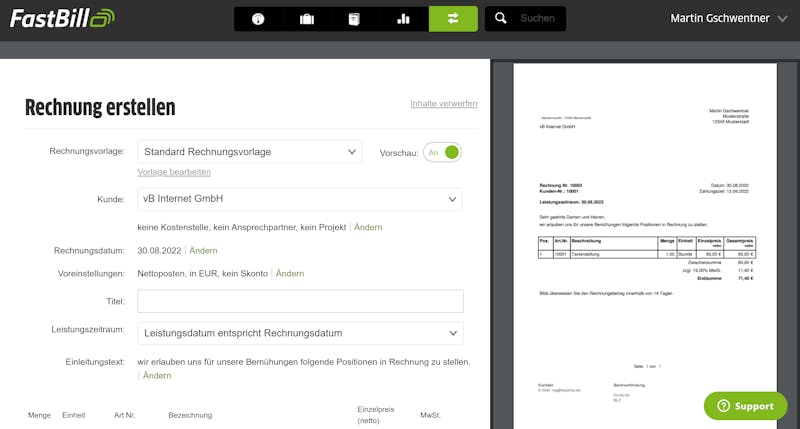Click the Einzelpreis (netto) column header

pos(376,415)
